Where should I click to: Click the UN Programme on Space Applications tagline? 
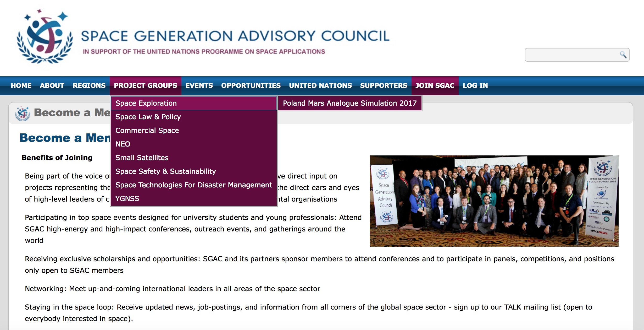pyautogui.click(x=204, y=52)
